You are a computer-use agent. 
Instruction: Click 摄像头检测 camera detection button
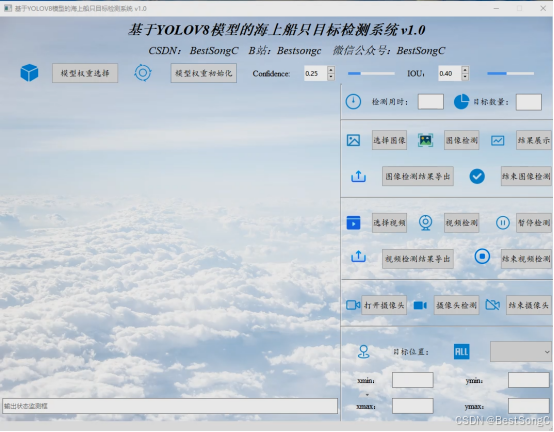click(457, 305)
